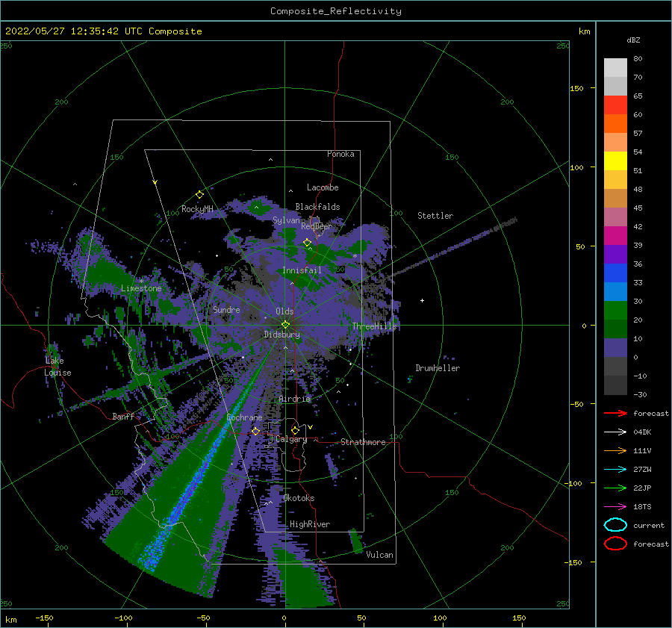Click the Airdrie city label
The height and width of the screenshot is (628, 672).
tap(294, 399)
